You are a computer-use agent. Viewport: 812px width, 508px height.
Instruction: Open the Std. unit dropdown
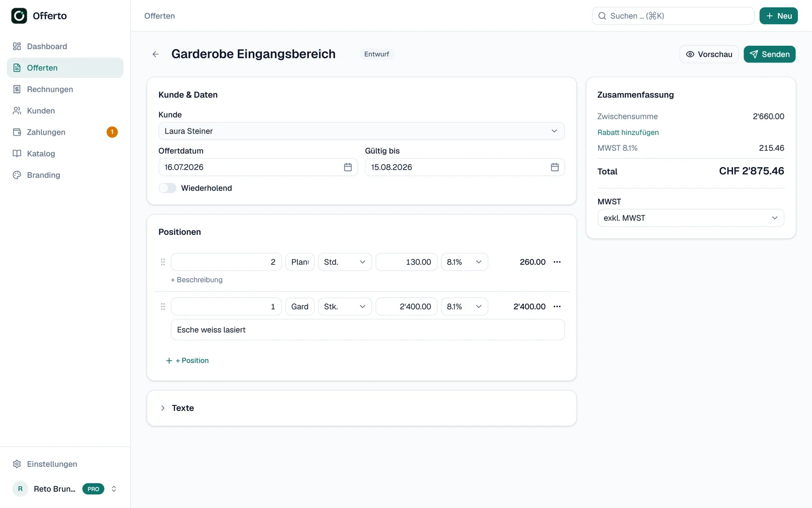(x=345, y=262)
